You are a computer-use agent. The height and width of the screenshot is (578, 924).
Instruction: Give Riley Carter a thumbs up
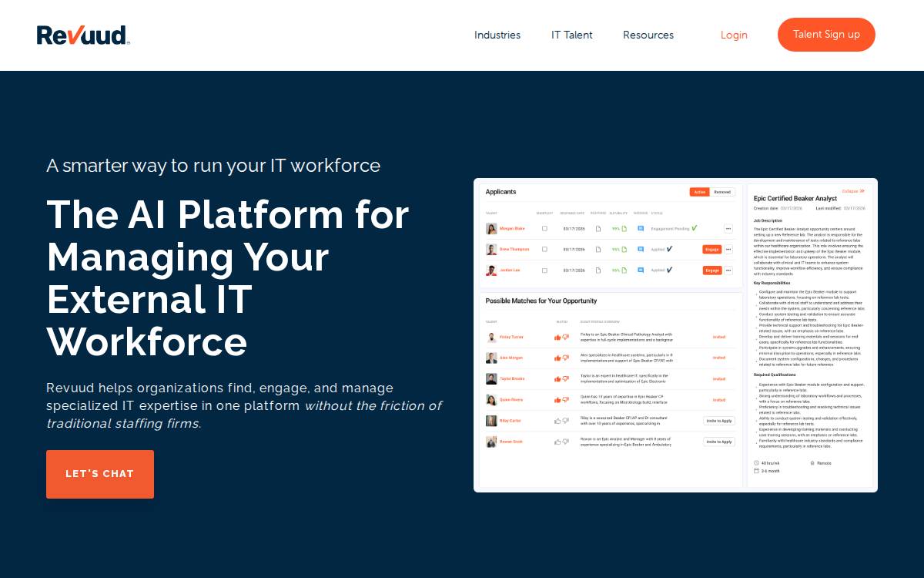tap(557, 421)
